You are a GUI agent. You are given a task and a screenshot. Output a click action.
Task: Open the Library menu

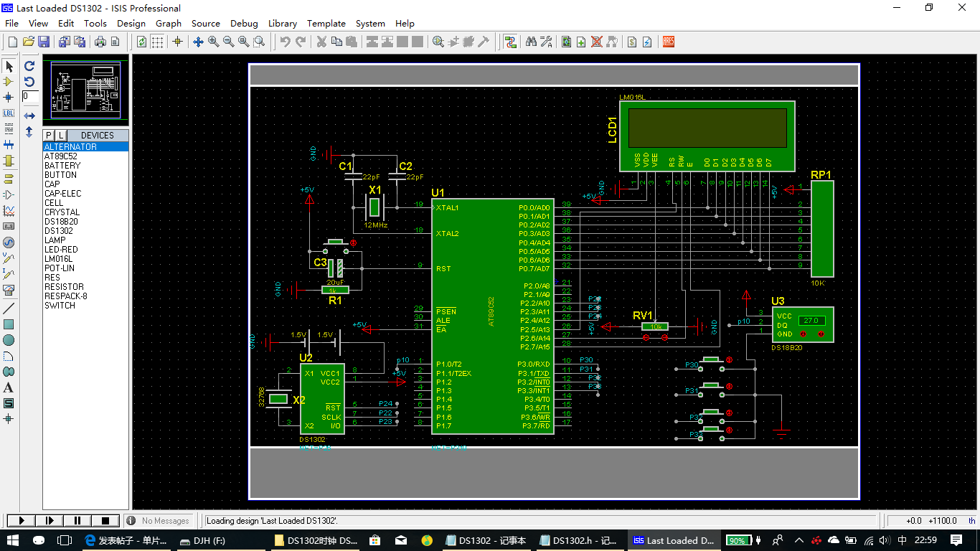tap(283, 23)
